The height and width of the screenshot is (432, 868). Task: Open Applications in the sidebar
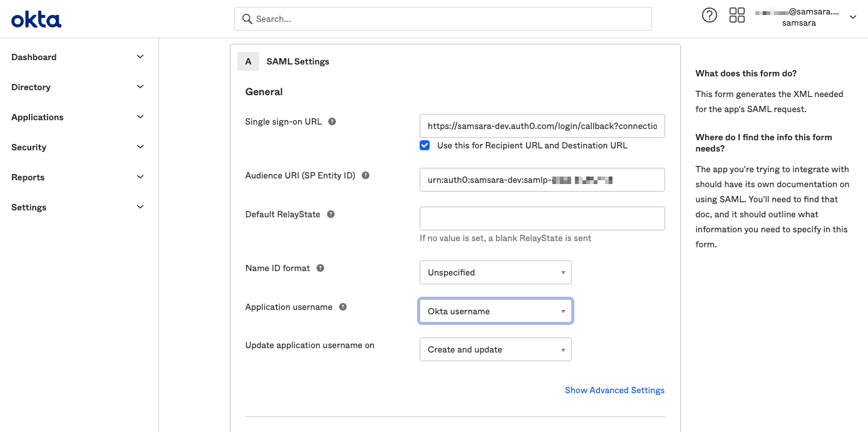pyautogui.click(x=37, y=117)
